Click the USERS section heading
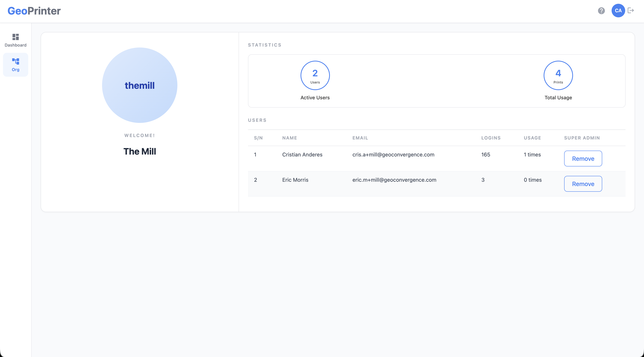644x357 pixels. click(257, 120)
